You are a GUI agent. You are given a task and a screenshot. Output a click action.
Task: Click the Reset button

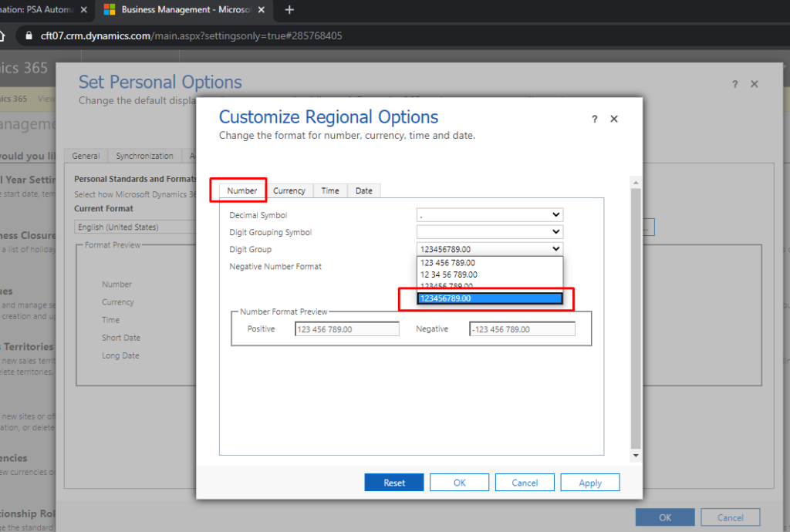click(394, 483)
